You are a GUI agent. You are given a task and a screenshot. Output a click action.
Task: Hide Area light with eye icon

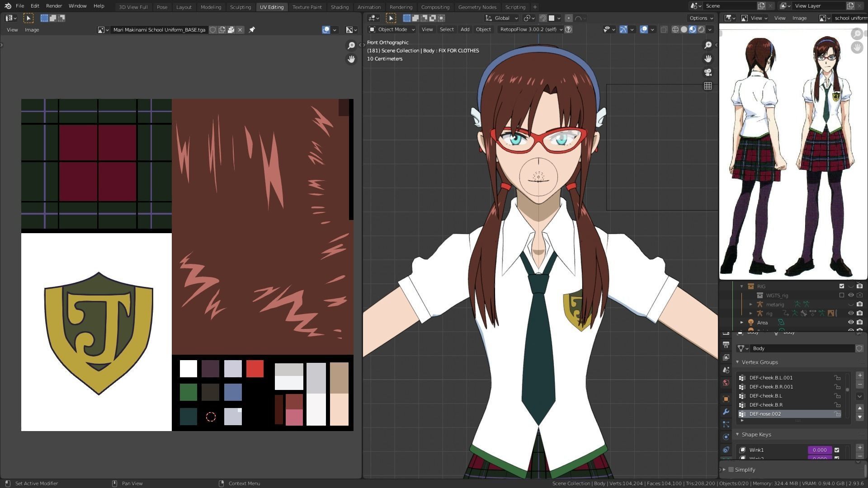point(851,323)
